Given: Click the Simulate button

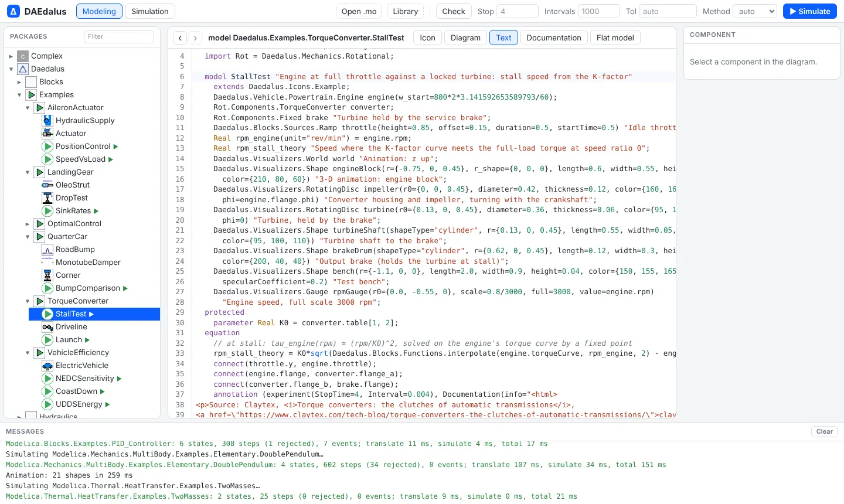Looking at the screenshot, I should point(810,11).
